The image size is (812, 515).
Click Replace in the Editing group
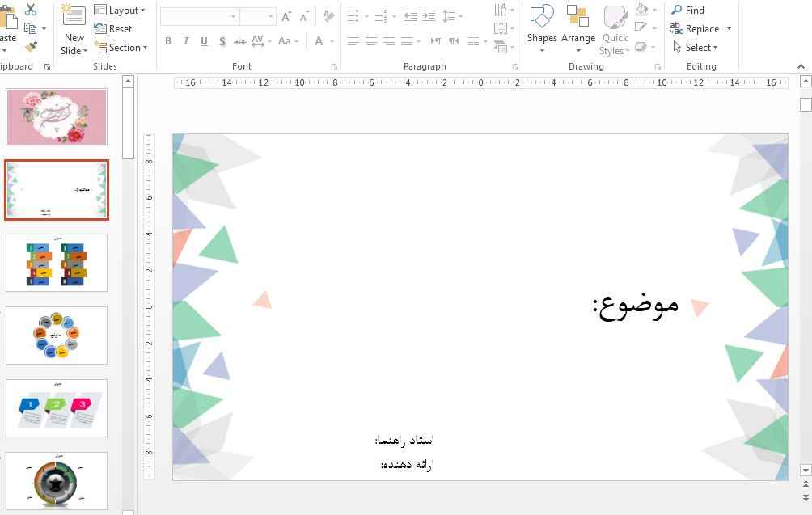tap(701, 29)
